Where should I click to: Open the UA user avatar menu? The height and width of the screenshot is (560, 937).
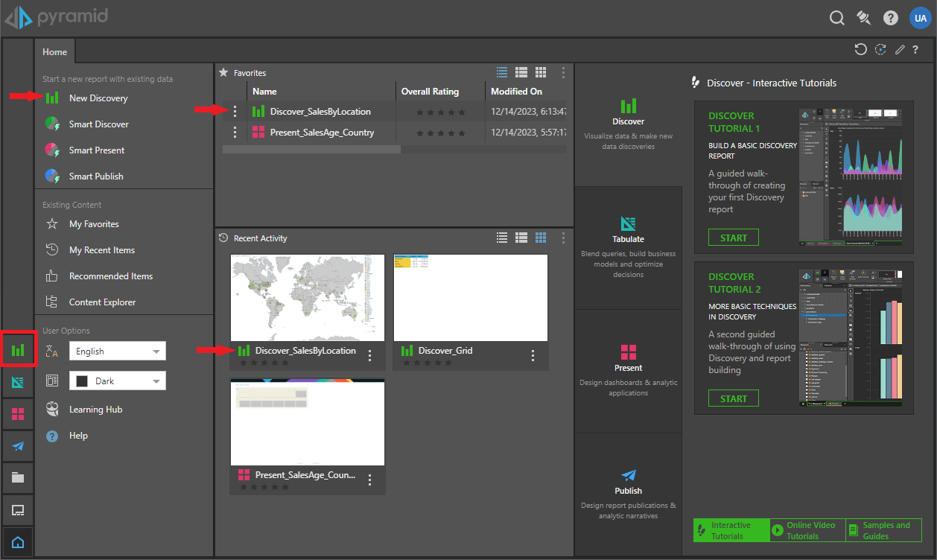(921, 18)
